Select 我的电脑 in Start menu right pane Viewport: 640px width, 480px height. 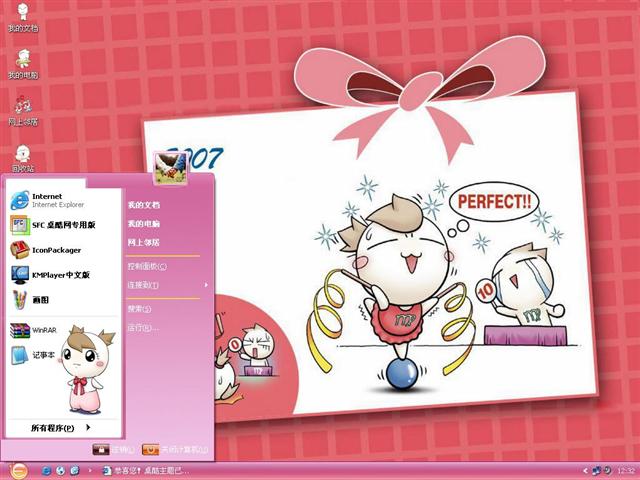144,224
